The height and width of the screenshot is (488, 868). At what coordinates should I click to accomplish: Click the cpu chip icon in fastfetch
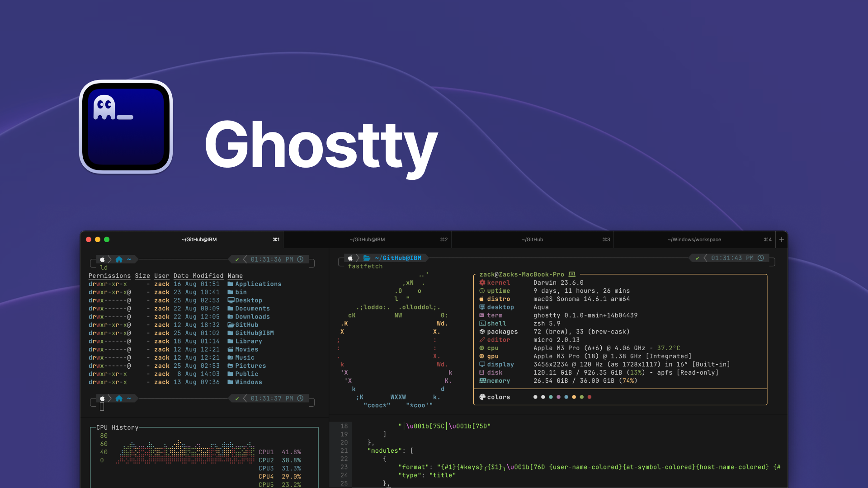tap(481, 348)
